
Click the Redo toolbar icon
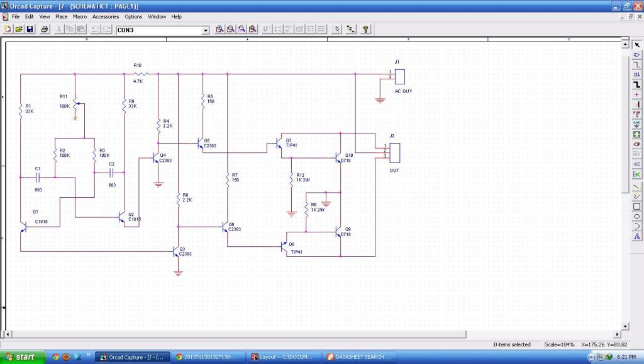[106, 29]
